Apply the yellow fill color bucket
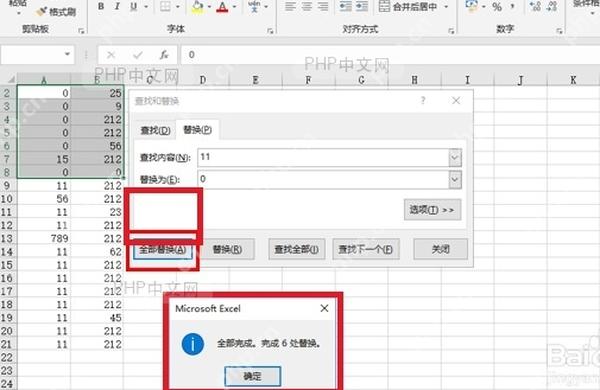 coord(197,6)
